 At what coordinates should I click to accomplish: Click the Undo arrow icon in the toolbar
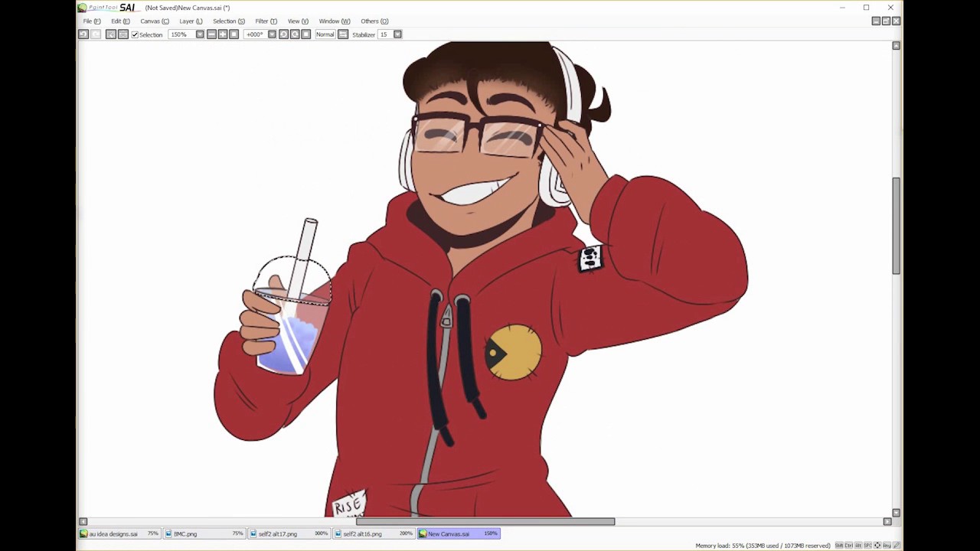83,34
